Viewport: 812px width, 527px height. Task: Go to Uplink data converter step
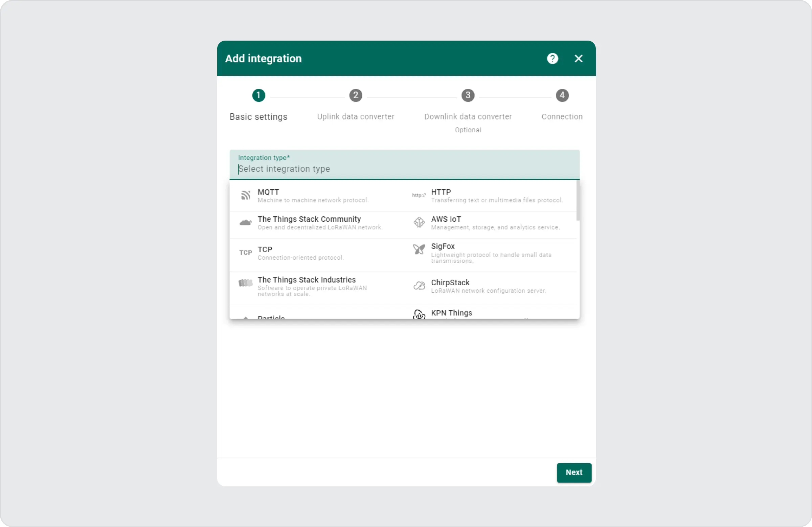click(x=356, y=95)
